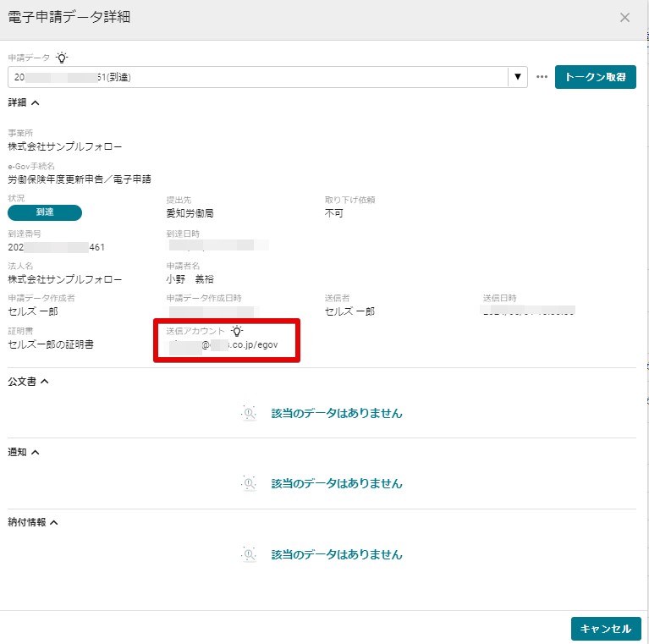Collapse the 詳細 section
Viewport: 649px width, 644px height.
(x=35, y=102)
